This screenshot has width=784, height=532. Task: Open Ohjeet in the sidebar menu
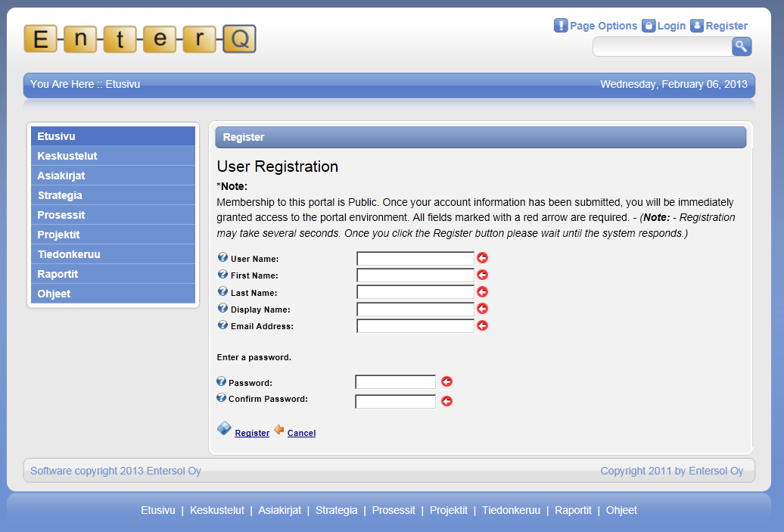113,294
